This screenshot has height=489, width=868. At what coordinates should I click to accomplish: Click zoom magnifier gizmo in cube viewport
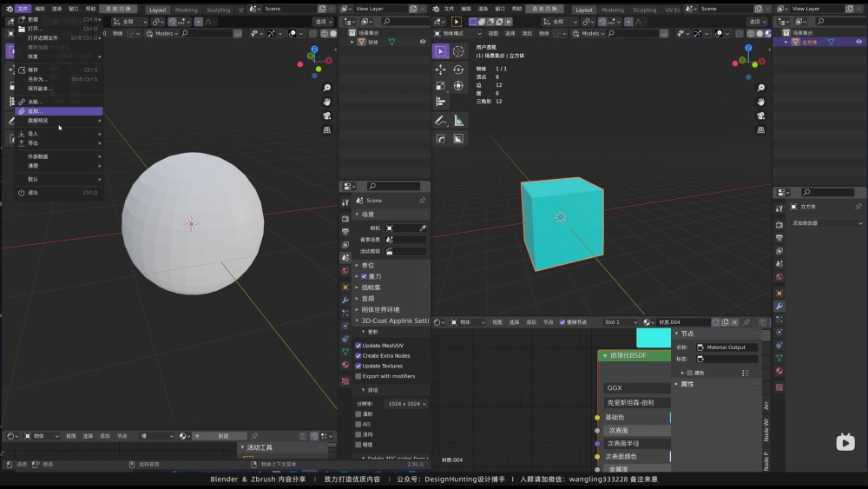(x=761, y=88)
